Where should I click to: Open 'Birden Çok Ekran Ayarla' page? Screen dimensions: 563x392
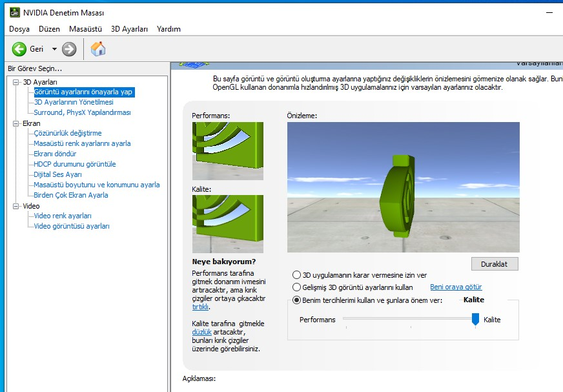click(71, 195)
